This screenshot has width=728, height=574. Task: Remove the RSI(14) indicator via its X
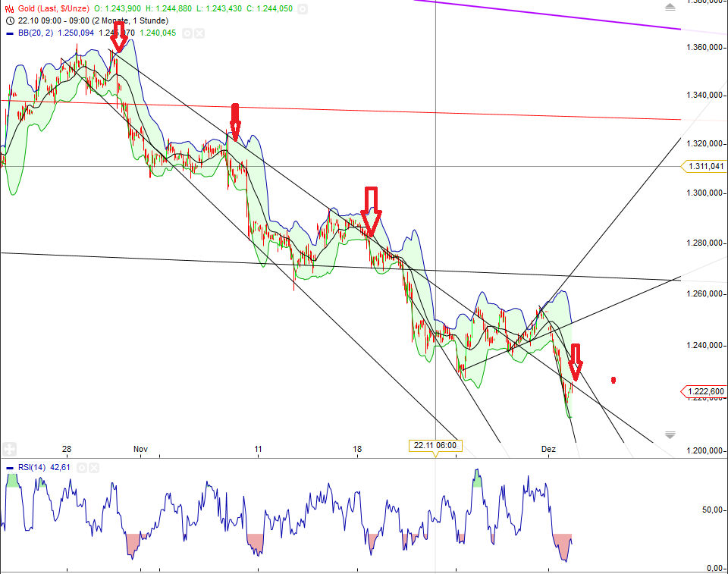(93, 468)
